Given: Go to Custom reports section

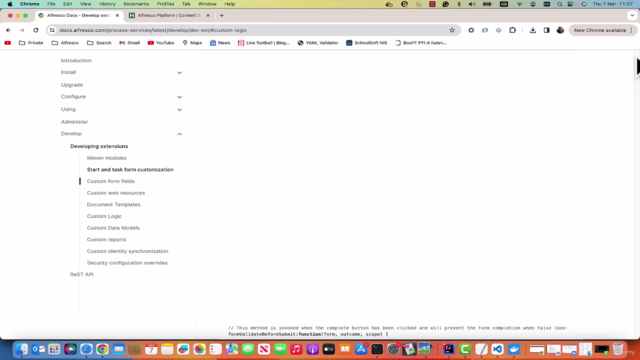Looking at the screenshot, I should [x=107, y=240].
